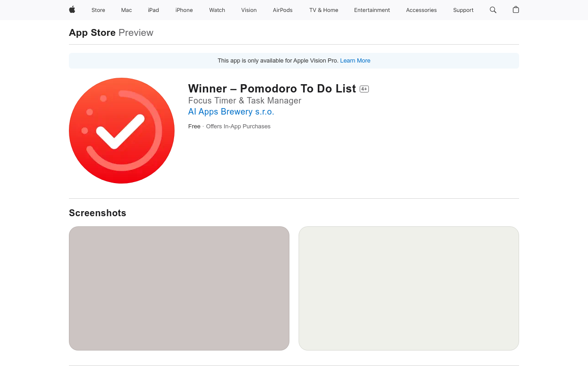Image resolution: width=588 pixels, height=368 pixels.
Task: Click the Apple logo icon
Action: tap(72, 10)
